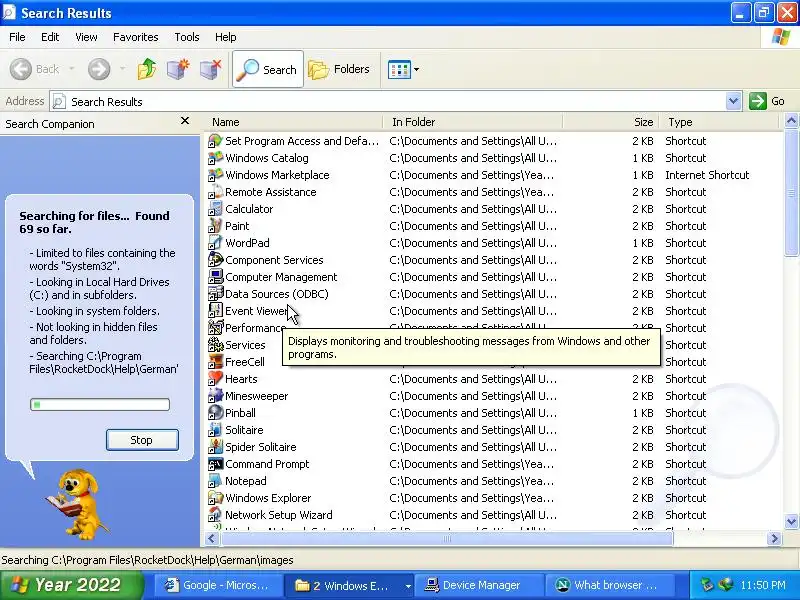Select the FreeCell shortcut icon

pyautogui.click(x=215, y=362)
